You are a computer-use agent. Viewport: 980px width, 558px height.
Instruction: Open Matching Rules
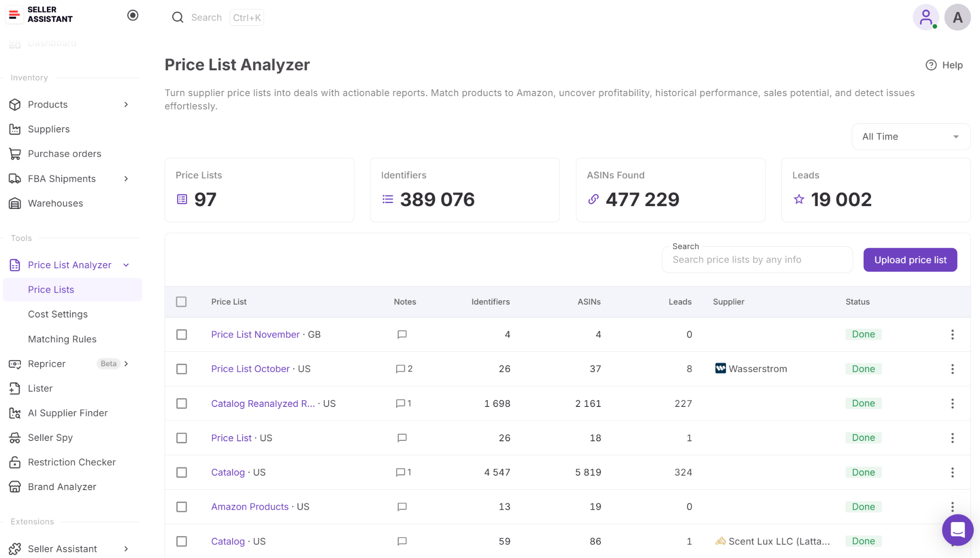pos(62,339)
